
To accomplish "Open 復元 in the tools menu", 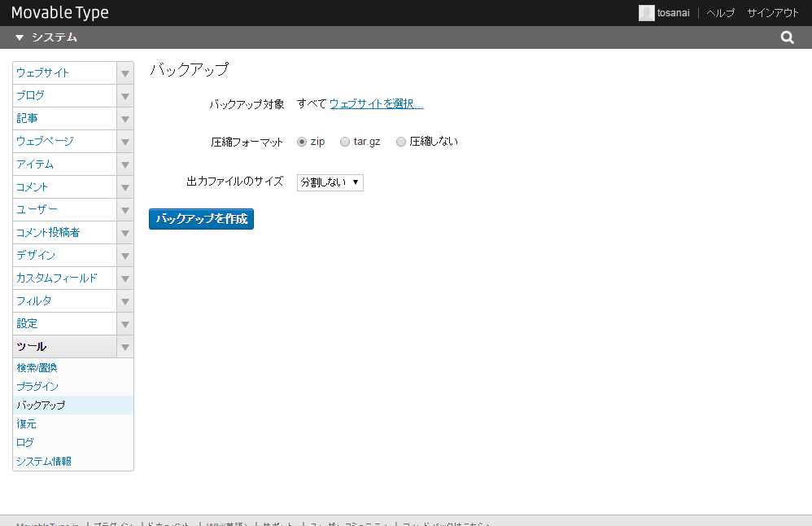I will pos(27,424).
